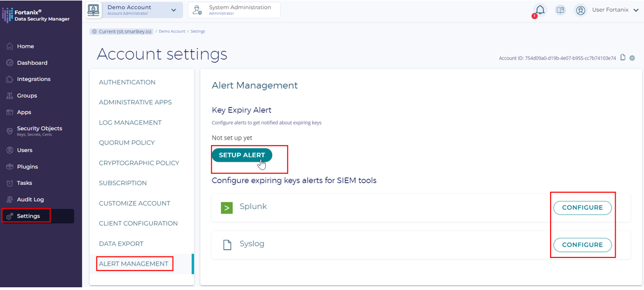The height and width of the screenshot is (290, 644).
Task: Switch to the Cryptographic Policy tab
Action: (139, 163)
